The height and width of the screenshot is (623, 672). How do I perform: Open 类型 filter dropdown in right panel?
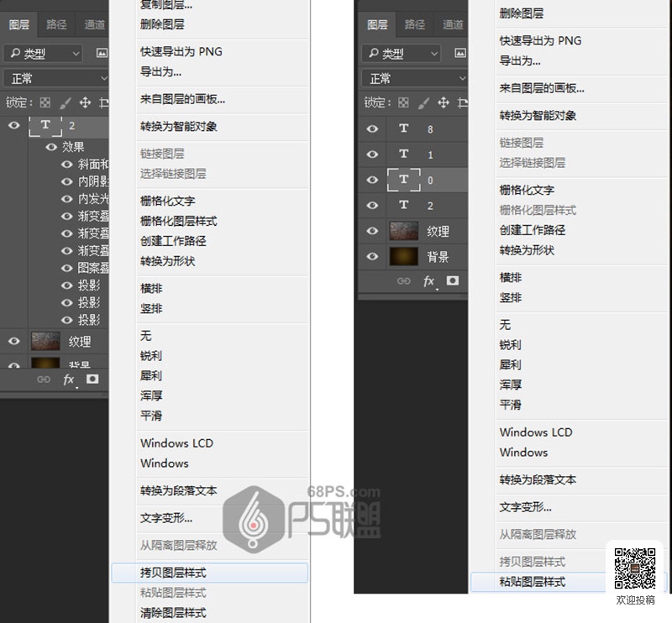pyautogui.click(x=402, y=54)
